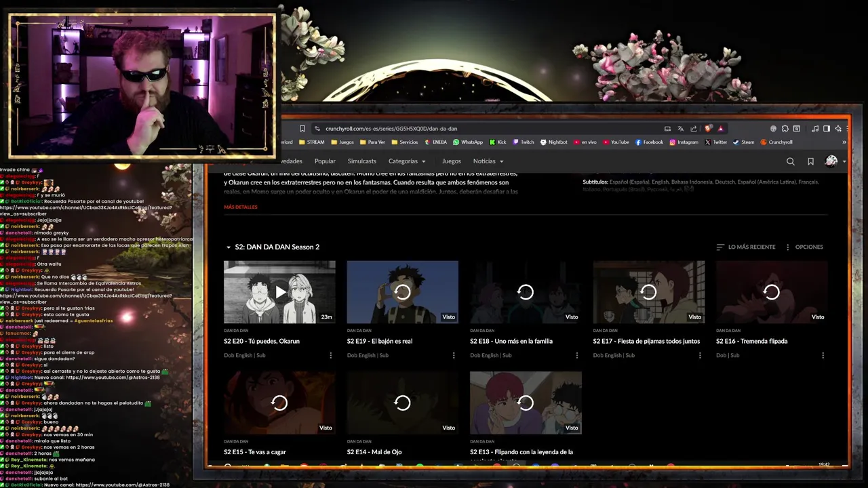
Task: Open episode title 'S2 E20 - Tú puedes, Okarun'
Action: tap(262, 341)
